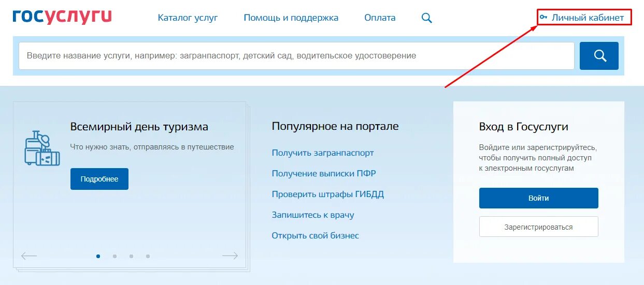This screenshot has width=644, height=285.
Task: Click the key icon beside Личный кабинет
Action: click(543, 18)
